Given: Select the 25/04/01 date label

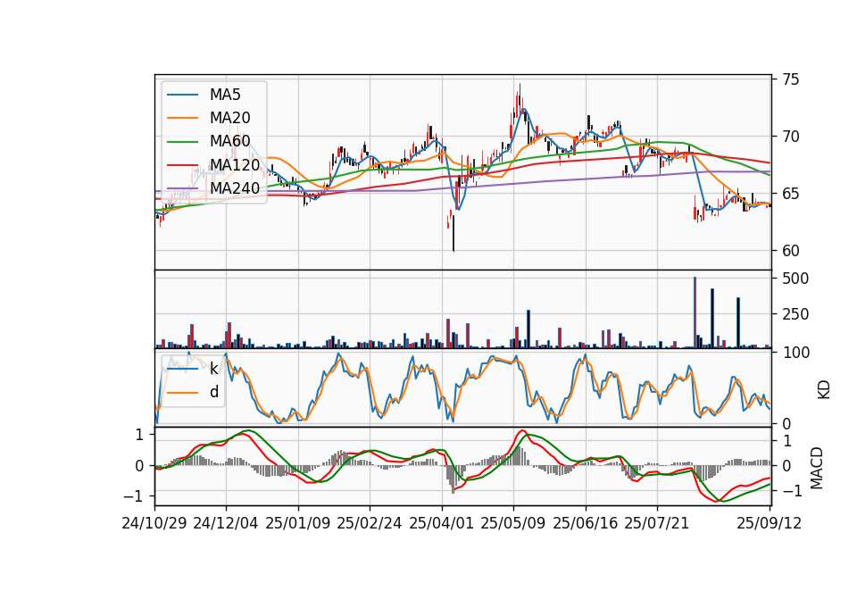Looking at the screenshot, I should coord(441,523).
